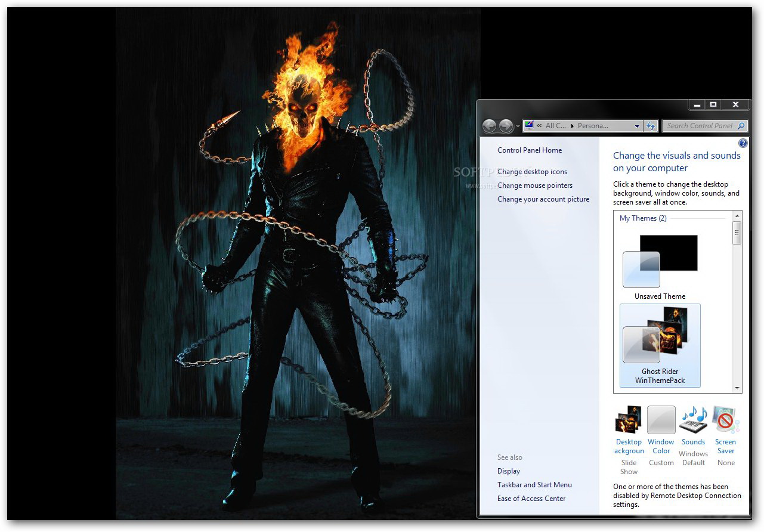
Task: Open 'Ease of Access Center' link
Action: [x=531, y=499]
